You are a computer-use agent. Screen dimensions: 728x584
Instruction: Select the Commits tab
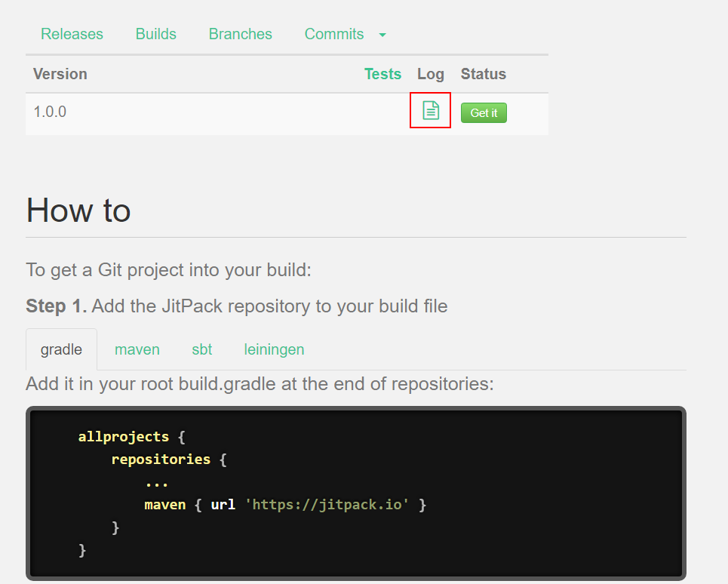[334, 34]
